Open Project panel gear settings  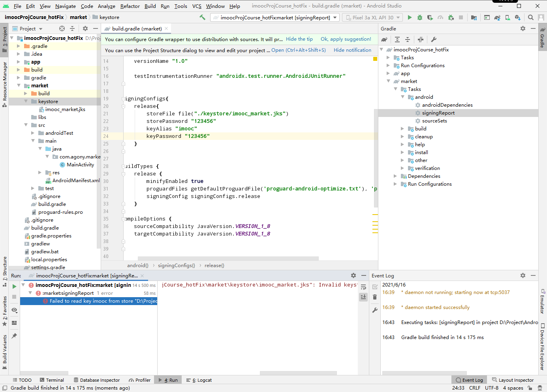tap(85, 28)
